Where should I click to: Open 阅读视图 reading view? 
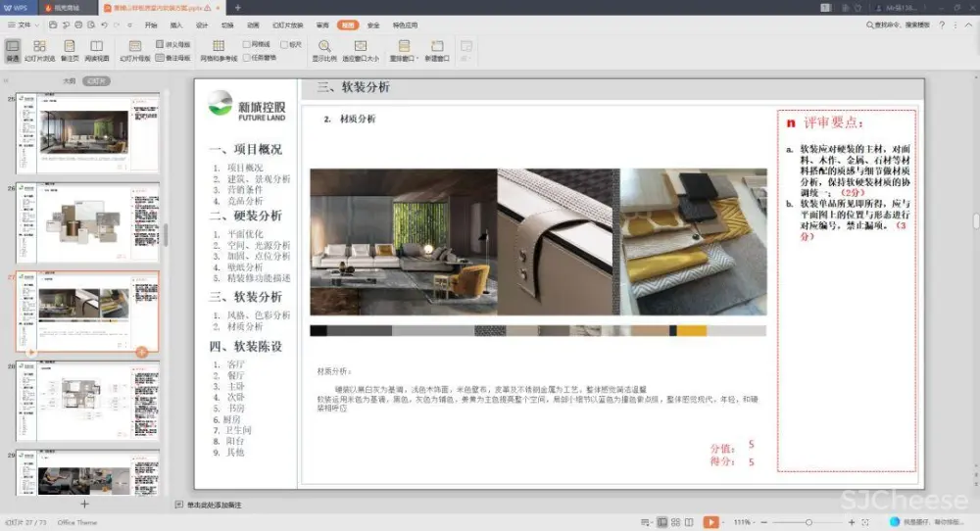(x=97, y=50)
